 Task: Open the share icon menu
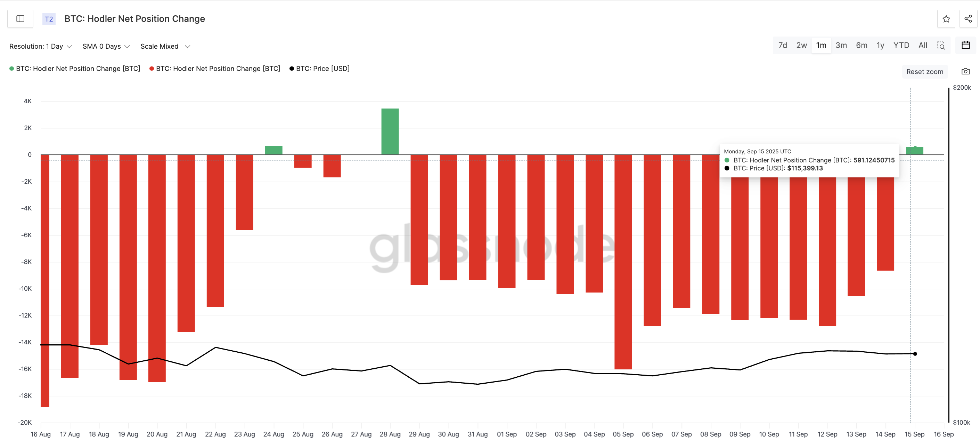coord(968,19)
